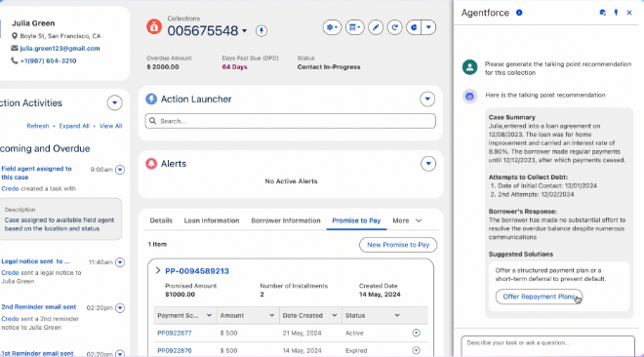
Task: Click the refresh icon in record header
Action: click(x=395, y=27)
